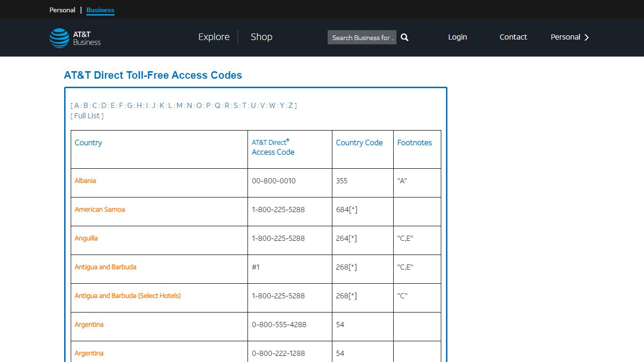Viewport: 644px width, 362px height.
Task: Open Antigua and Barbuda (Select Hotels) link
Action: click(x=128, y=296)
